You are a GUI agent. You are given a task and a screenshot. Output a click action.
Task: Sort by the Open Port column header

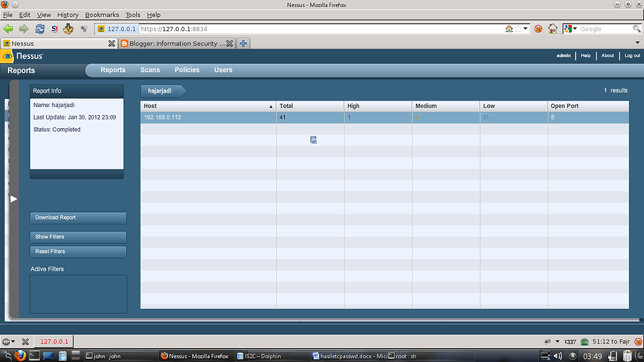588,106
